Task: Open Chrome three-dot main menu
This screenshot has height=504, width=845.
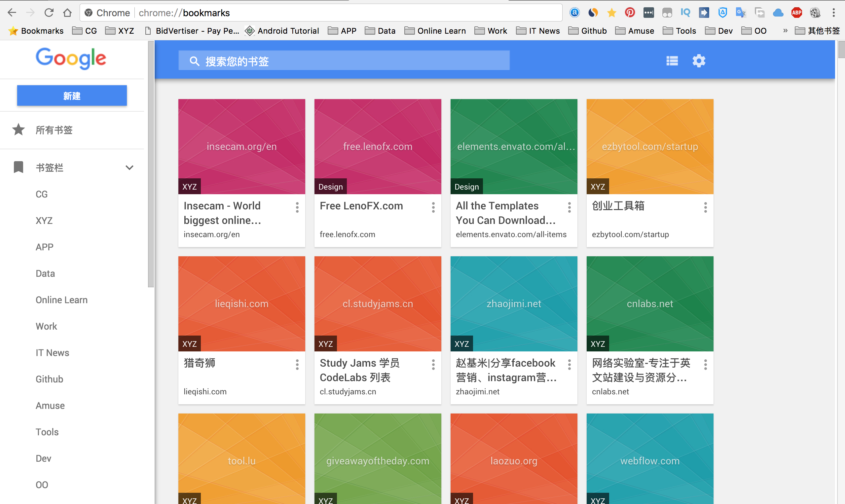Action: [833, 13]
